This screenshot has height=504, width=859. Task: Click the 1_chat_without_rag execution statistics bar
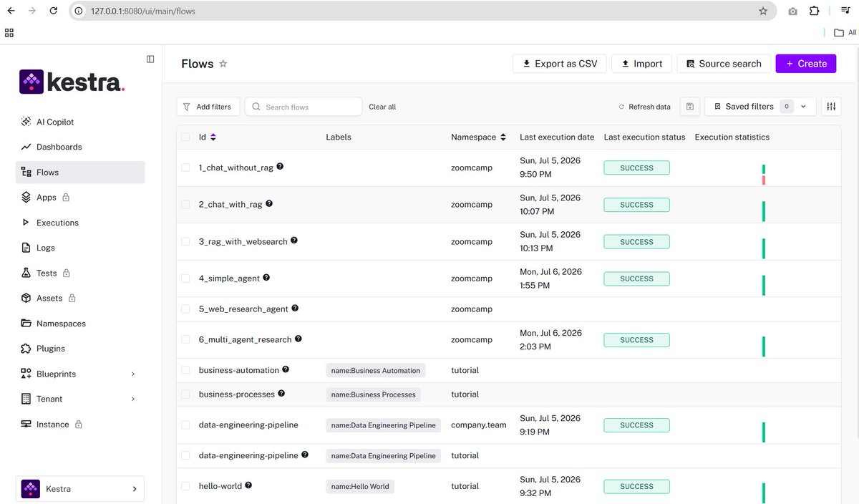(x=764, y=174)
